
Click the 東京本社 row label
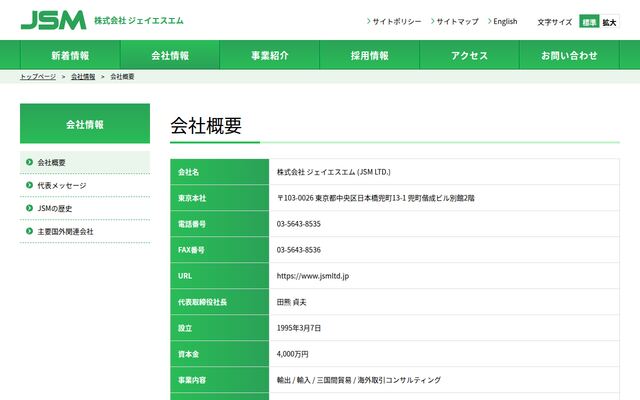tap(192, 198)
